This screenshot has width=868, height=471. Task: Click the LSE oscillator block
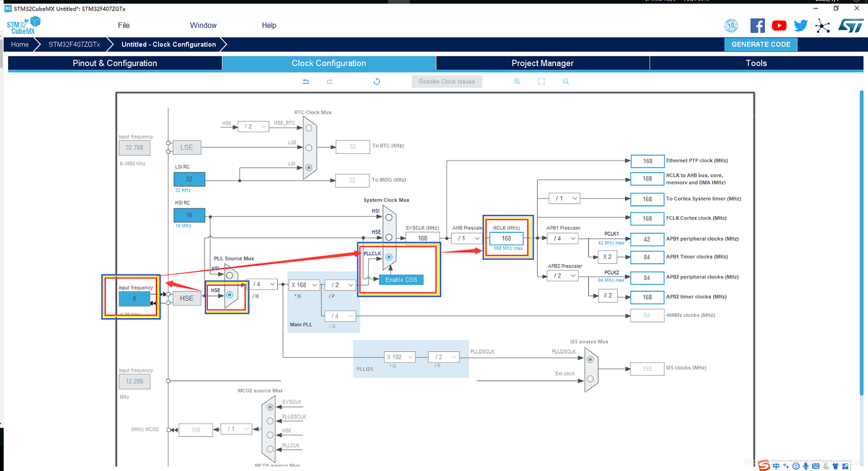pos(186,147)
